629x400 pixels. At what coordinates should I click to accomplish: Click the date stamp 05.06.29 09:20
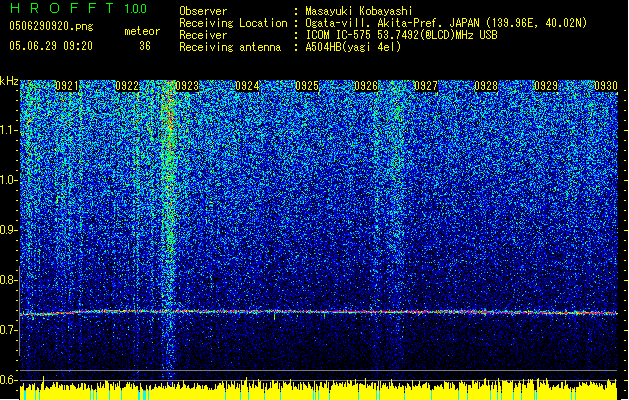tap(51, 46)
